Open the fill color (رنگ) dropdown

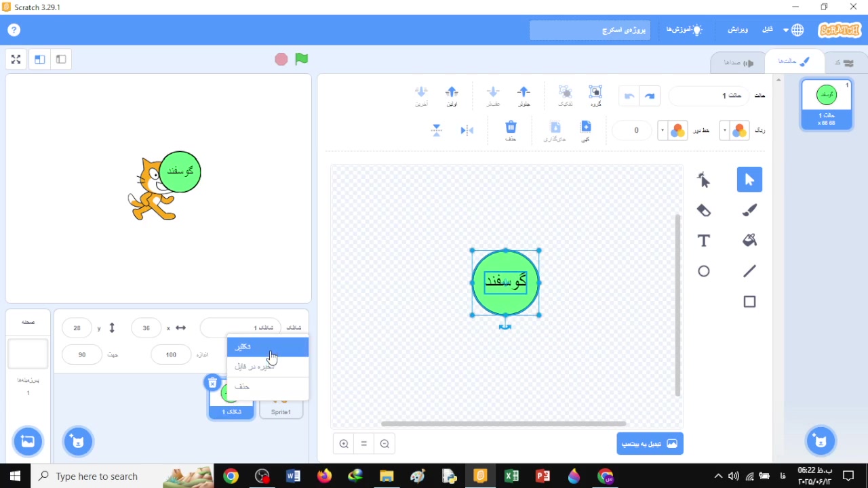(734, 131)
